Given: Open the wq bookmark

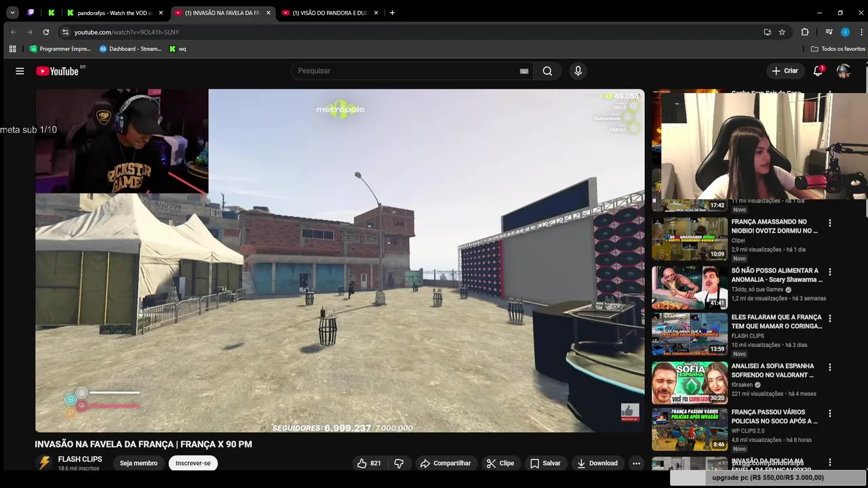Looking at the screenshot, I should [178, 49].
